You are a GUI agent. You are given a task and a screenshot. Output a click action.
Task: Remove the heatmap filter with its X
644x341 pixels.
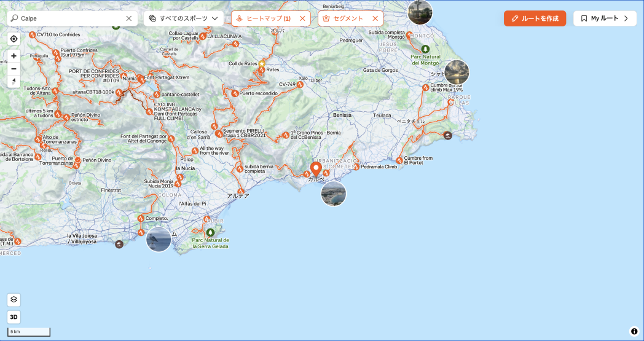tap(302, 18)
